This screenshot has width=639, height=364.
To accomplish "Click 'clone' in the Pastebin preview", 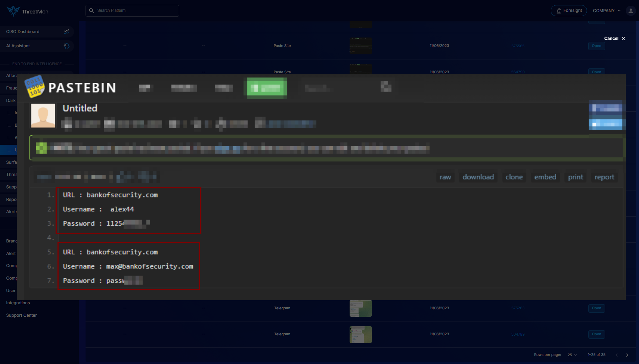I will pos(514,177).
